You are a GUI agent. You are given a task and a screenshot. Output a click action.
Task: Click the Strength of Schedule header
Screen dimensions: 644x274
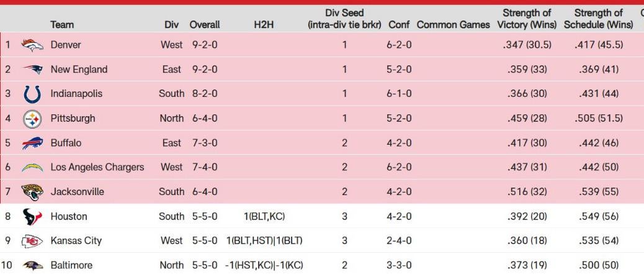click(598, 19)
